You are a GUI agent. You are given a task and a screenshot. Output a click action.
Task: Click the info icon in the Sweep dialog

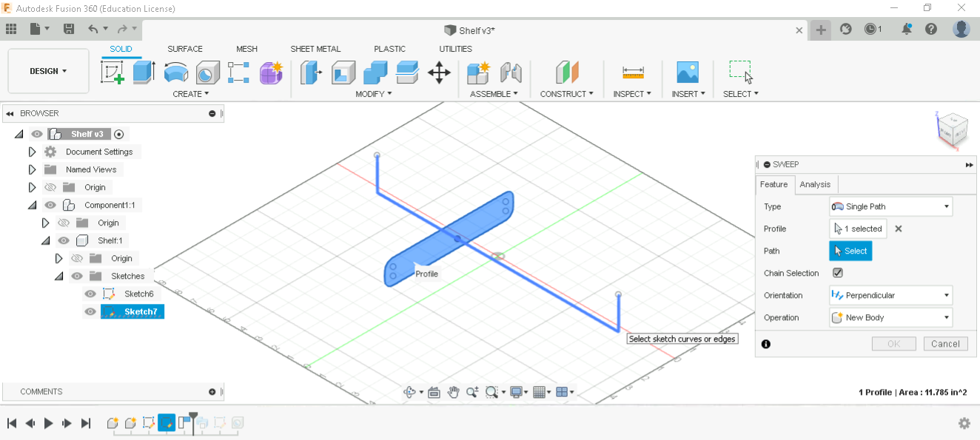point(765,344)
